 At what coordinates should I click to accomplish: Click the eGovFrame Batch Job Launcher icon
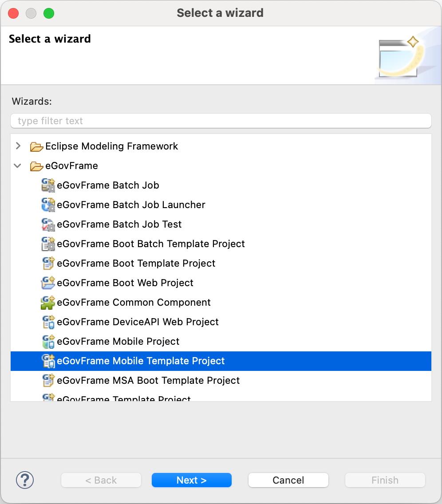coord(48,205)
